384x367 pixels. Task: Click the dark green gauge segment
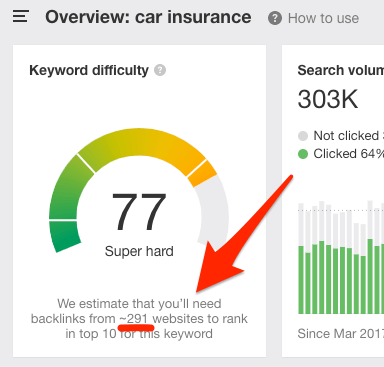point(64,236)
